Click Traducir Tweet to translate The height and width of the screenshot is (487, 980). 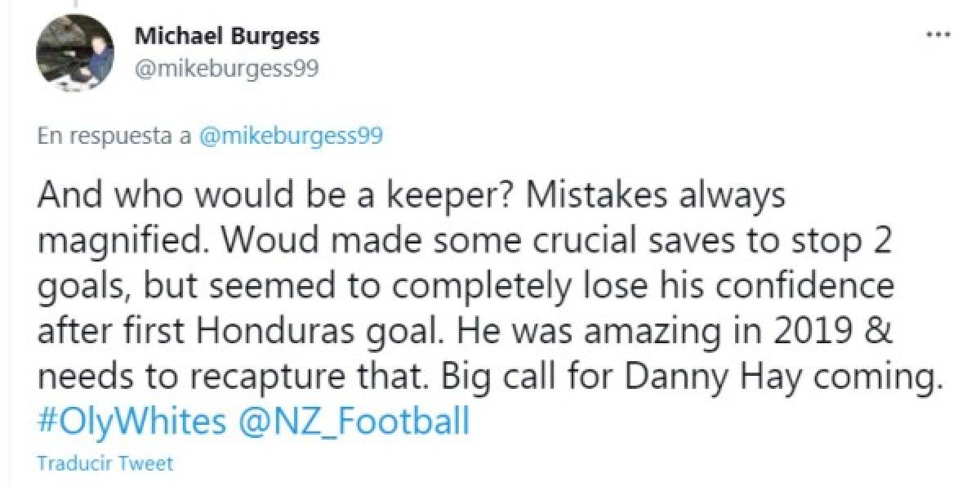[x=105, y=463]
